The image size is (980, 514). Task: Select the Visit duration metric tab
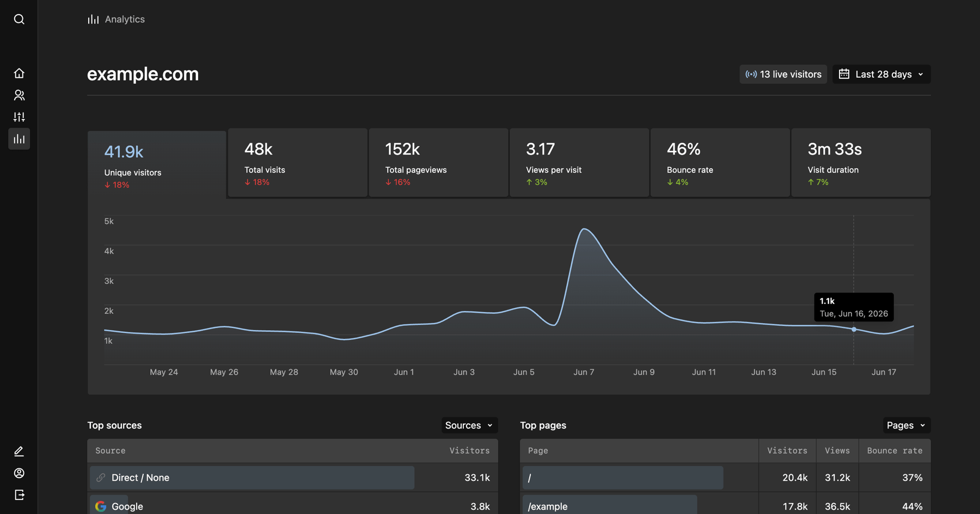861,163
